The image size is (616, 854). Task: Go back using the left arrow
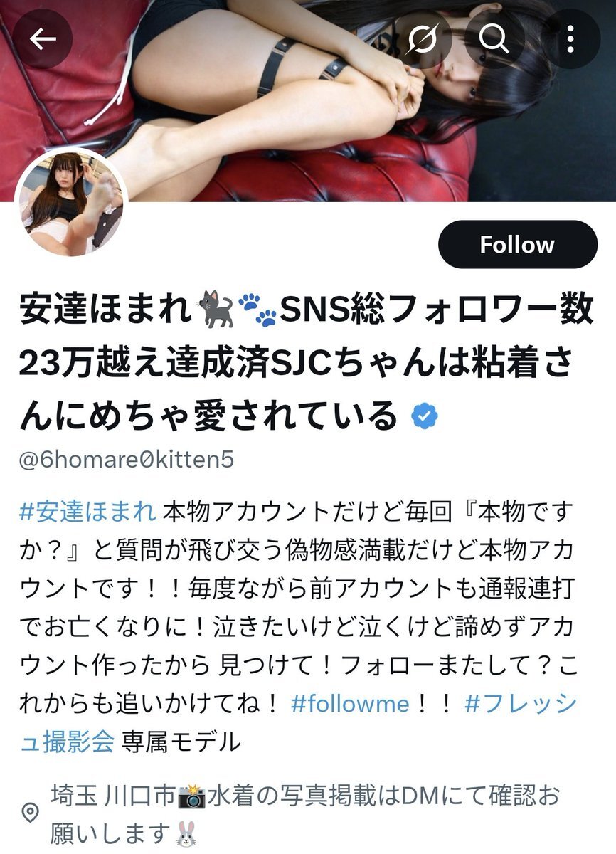pyautogui.click(x=43, y=38)
